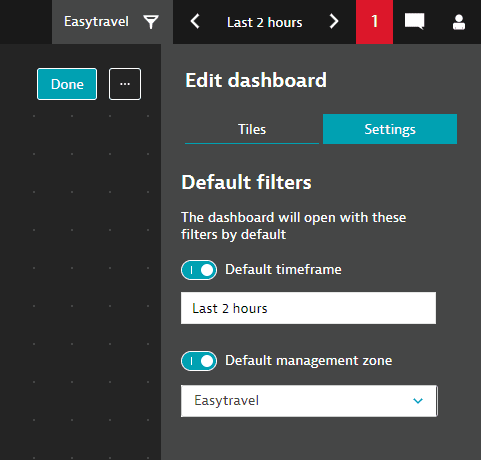481x460 pixels.
Task: Click the Default timeframe label
Action: (283, 269)
